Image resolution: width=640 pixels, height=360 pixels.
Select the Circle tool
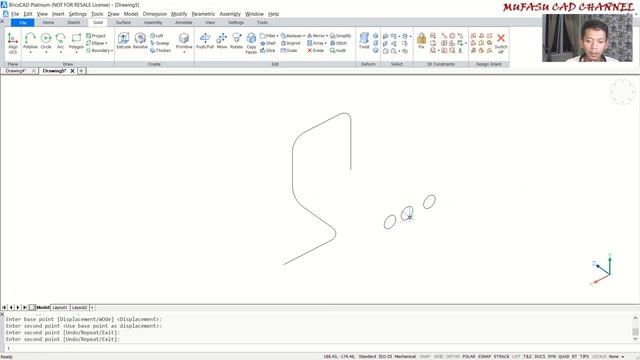(46, 41)
